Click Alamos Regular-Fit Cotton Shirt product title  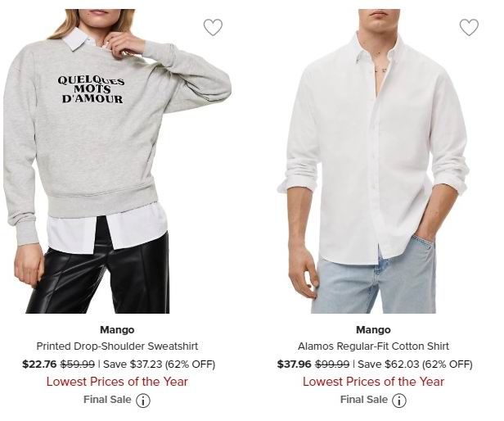373,346
